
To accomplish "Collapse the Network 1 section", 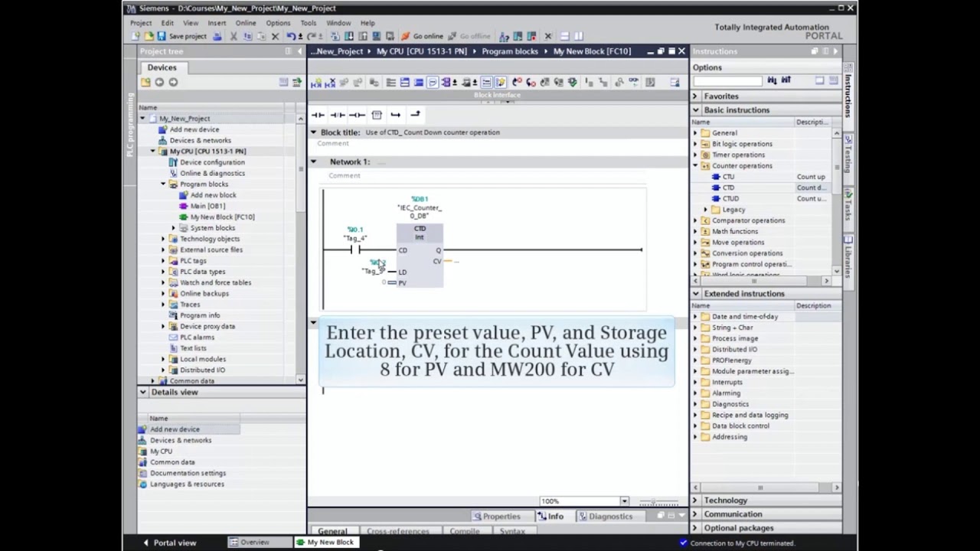I will 313,161.
